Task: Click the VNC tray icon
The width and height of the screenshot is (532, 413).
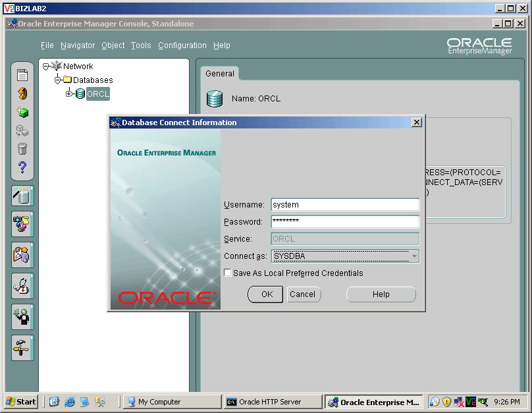Action: coord(471,402)
